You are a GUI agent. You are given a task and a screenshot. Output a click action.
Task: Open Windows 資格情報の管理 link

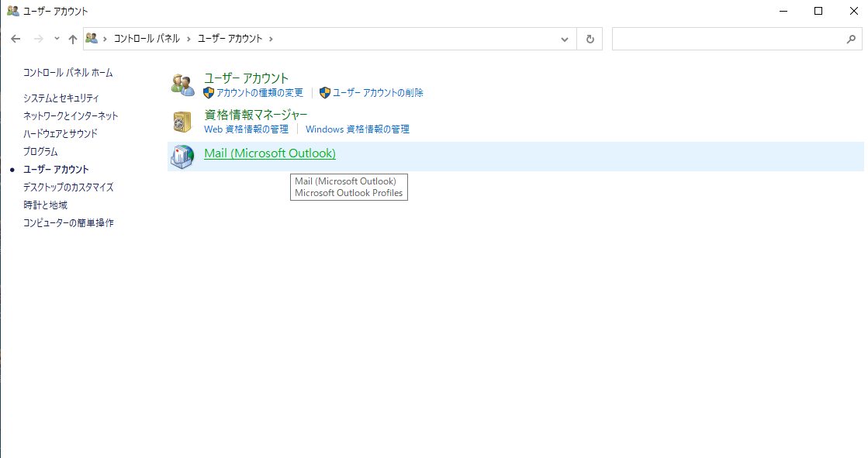pos(357,129)
